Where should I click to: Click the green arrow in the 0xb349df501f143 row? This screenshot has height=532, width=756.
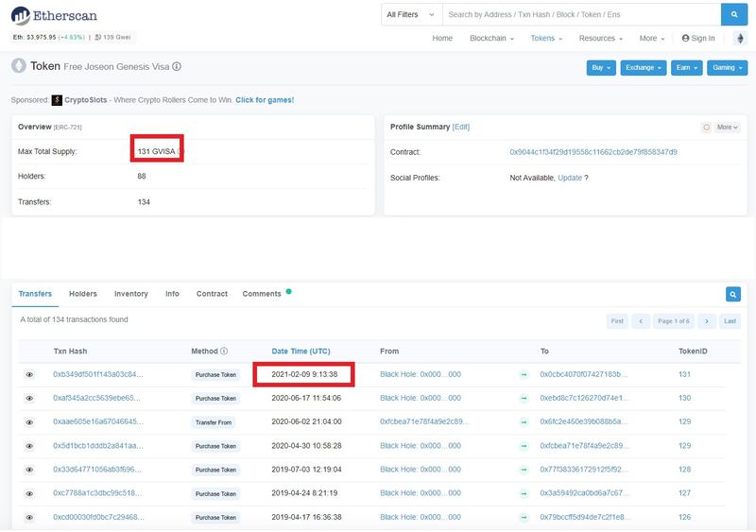click(524, 375)
